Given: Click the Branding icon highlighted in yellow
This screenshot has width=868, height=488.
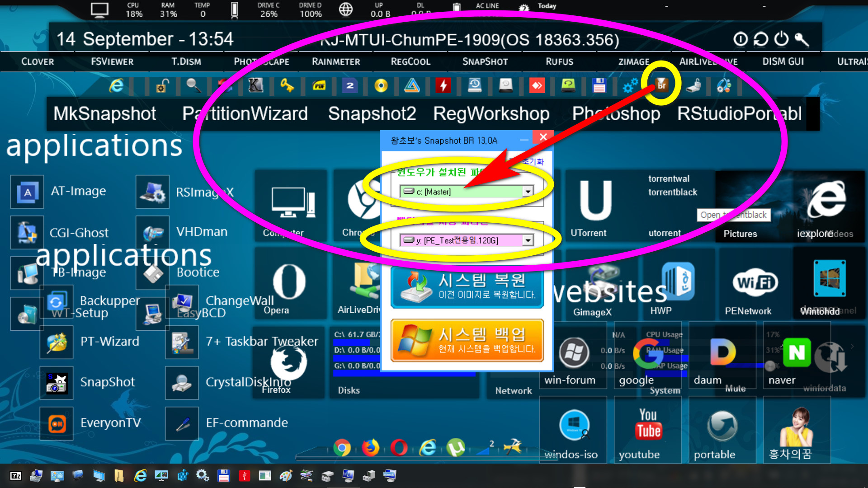Looking at the screenshot, I should tap(660, 85).
